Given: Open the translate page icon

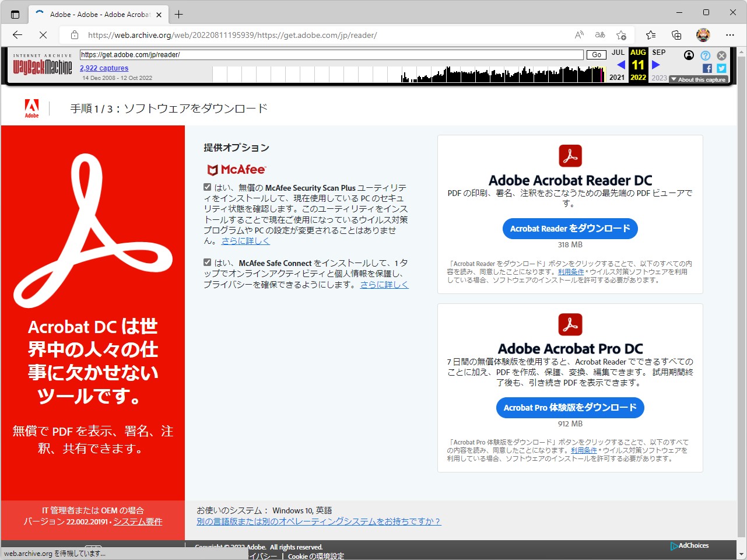Looking at the screenshot, I should click(600, 35).
